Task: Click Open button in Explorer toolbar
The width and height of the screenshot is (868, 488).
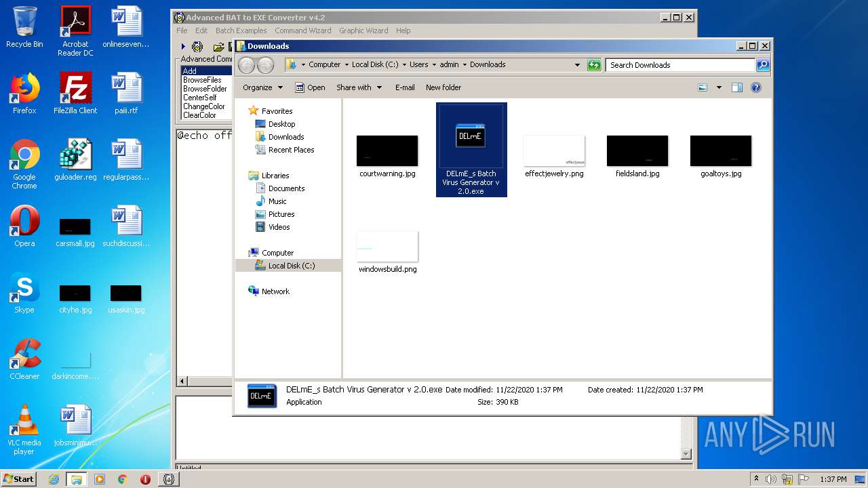Action: 311,87
